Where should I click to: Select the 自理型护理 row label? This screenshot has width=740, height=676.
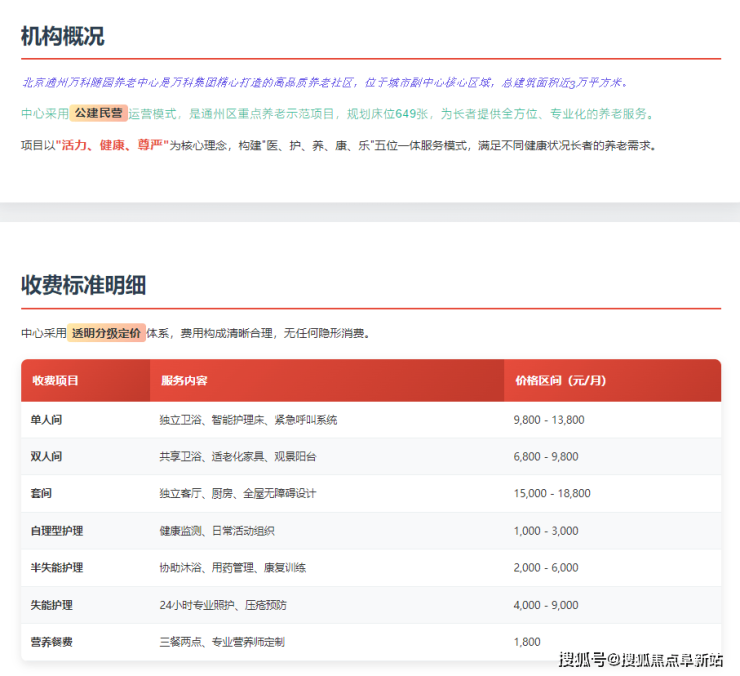(57, 531)
